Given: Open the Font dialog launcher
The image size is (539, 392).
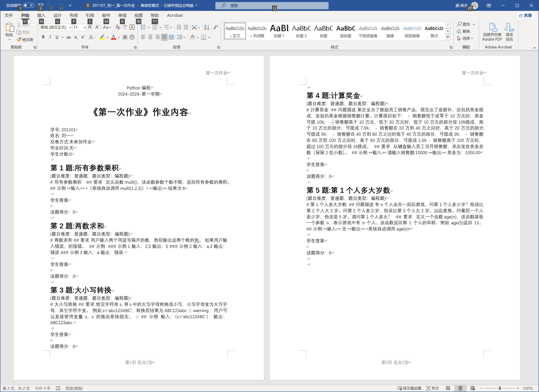Looking at the screenshot, I should pos(135,47).
